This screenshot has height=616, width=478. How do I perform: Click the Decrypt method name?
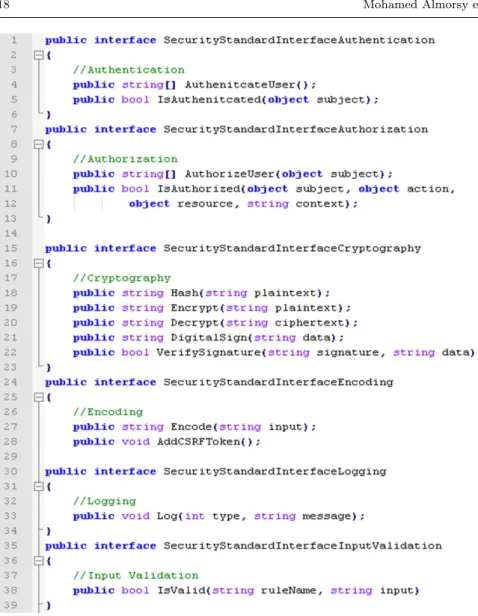click(x=195, y=323)
